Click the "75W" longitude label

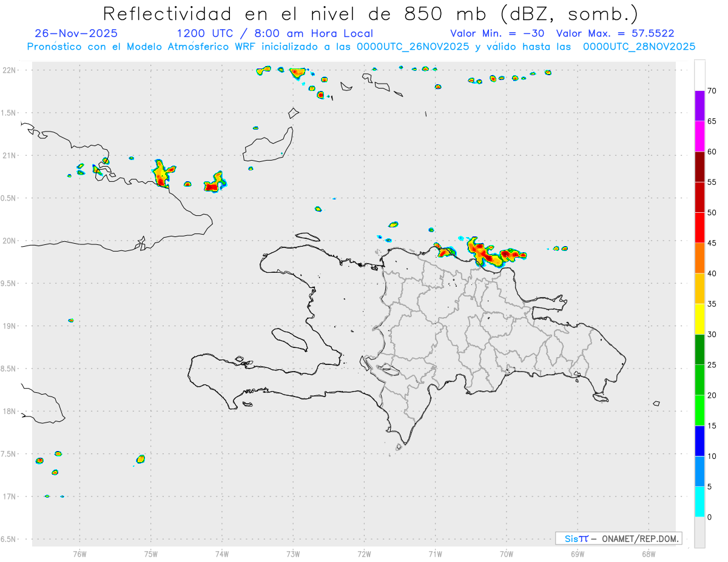click(x=151, y=553)
